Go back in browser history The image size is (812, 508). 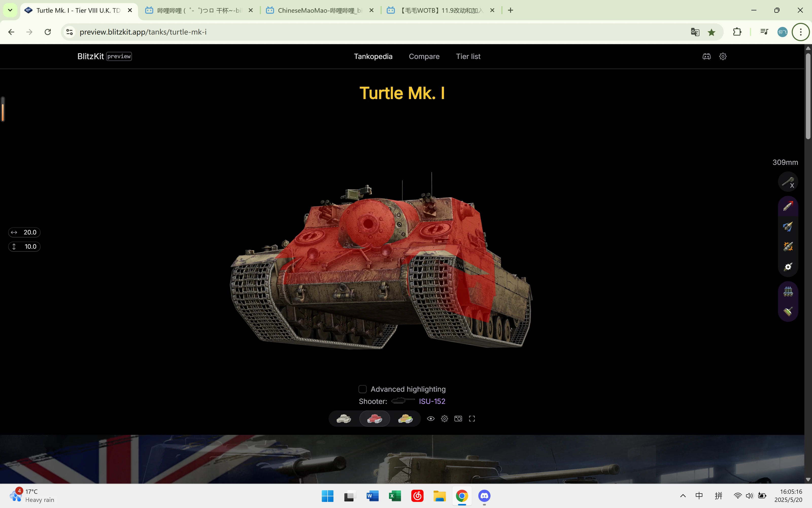pos(11,32)
